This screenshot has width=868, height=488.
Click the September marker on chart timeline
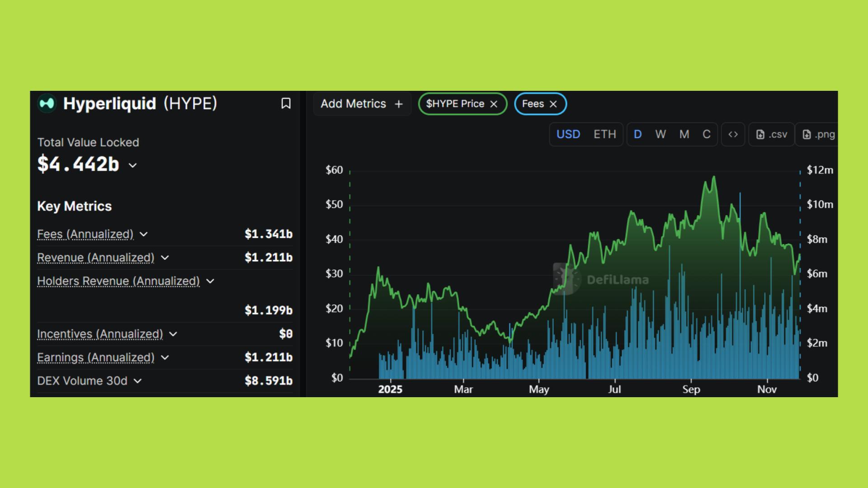click(691, 389)
